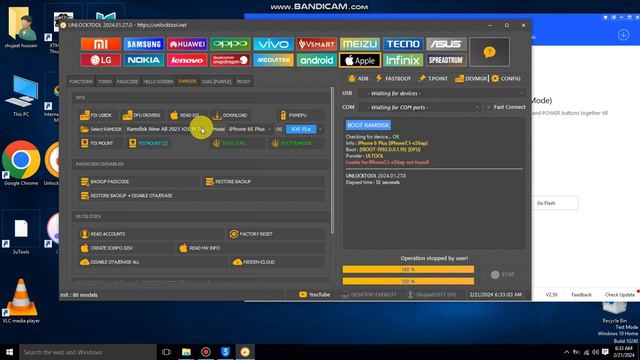This screenshot has height=360, width=640.
Task: Open Windows Start menu
Action: (9, 352)
